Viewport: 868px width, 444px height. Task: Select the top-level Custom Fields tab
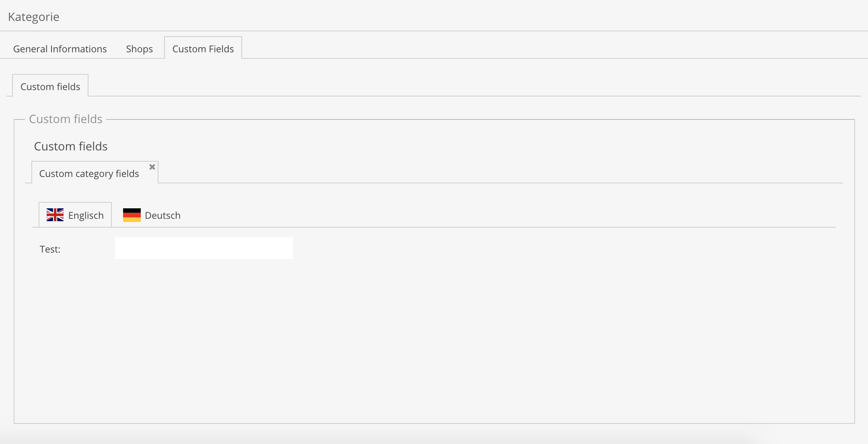pyautogui.click(x=203, y=49)
